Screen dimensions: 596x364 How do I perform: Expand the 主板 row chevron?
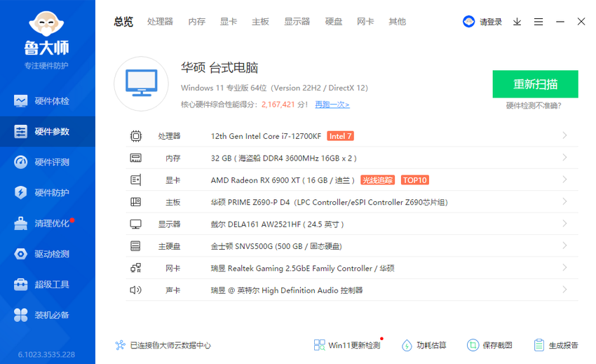tap(564, 201)
